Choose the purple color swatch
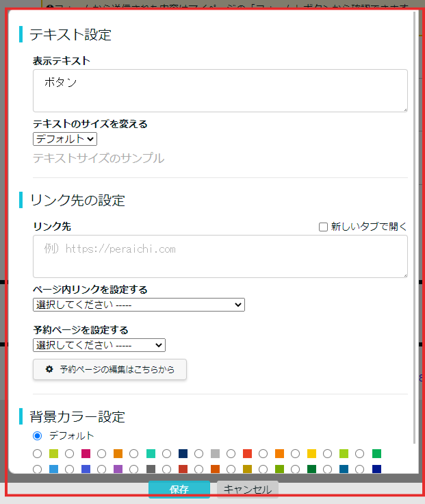This screenshot has width=425, height=504. (x=118, y=469)
